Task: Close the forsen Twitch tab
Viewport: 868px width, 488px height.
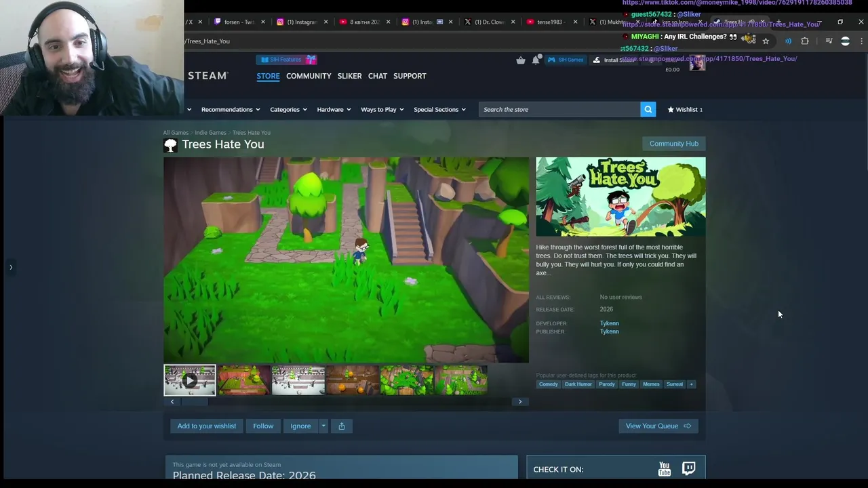Action: pos(263,22)
